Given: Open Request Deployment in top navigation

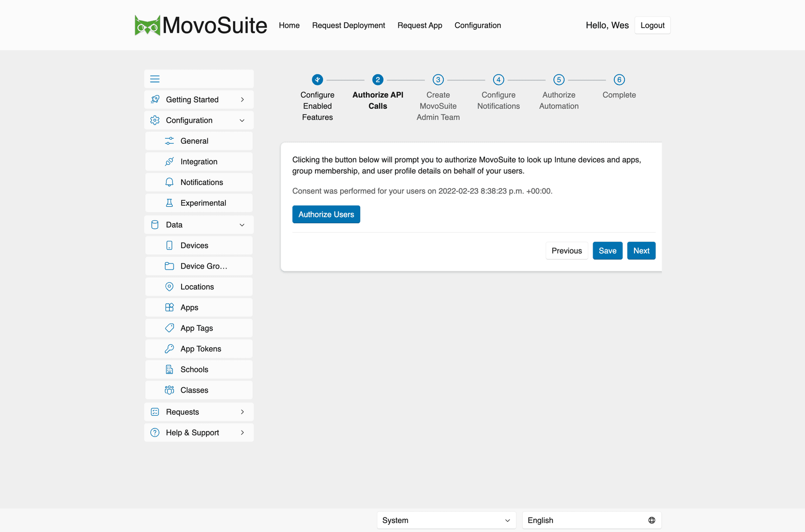Looking at the screenshot, I should pos(349,25).
